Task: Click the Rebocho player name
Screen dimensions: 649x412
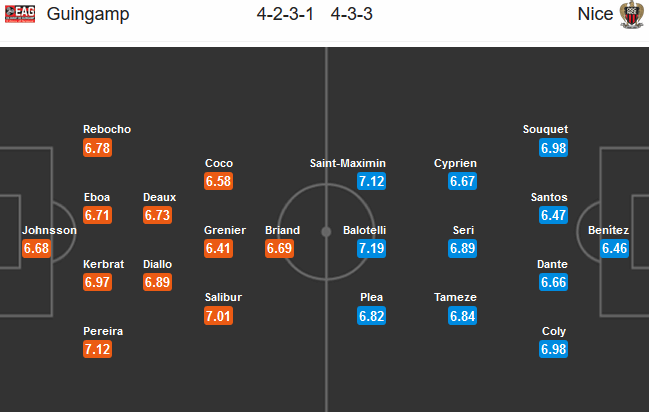Action: [108, 129]
